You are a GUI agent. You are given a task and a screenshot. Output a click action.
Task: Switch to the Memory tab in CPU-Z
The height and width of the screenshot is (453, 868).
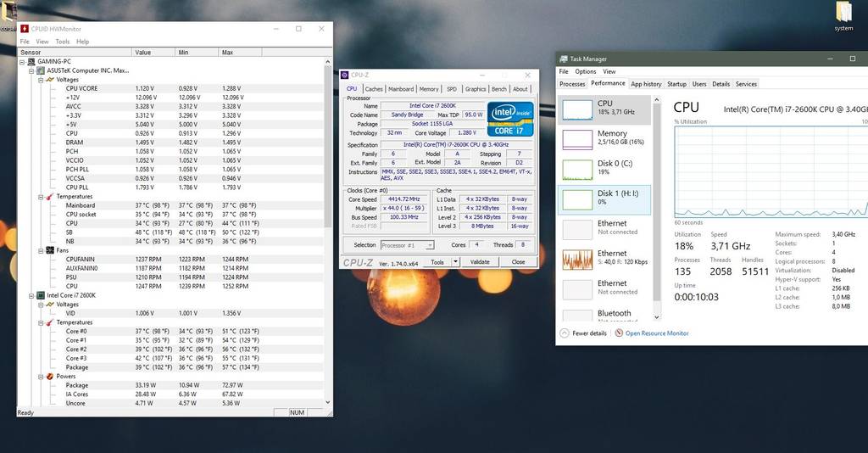(x=428, y=89)
